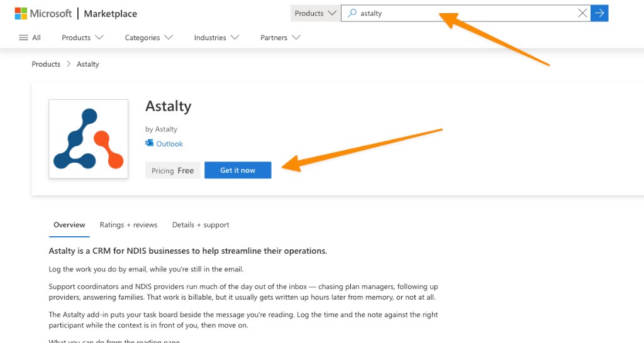Click the 'Log the work you do by email' line
Viewport: 644px width, 343px height.
(146, 269)
